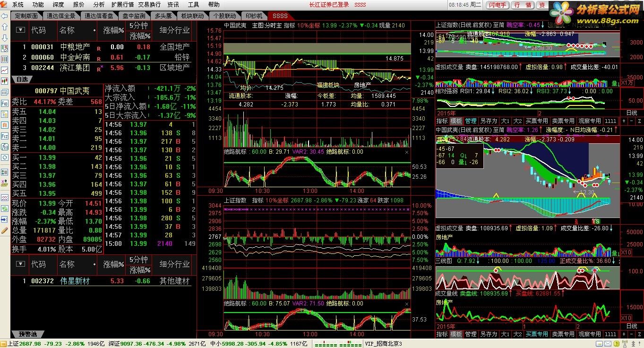Open the 深度 menu

click(58, 4)
